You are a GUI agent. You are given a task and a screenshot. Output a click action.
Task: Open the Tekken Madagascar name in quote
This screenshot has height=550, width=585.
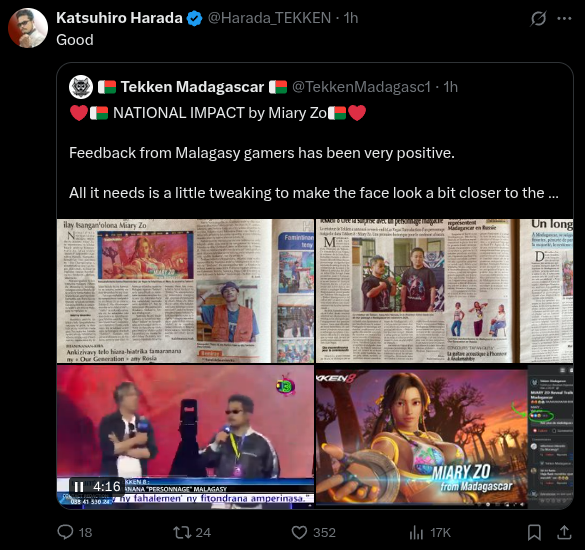[193, 87]
